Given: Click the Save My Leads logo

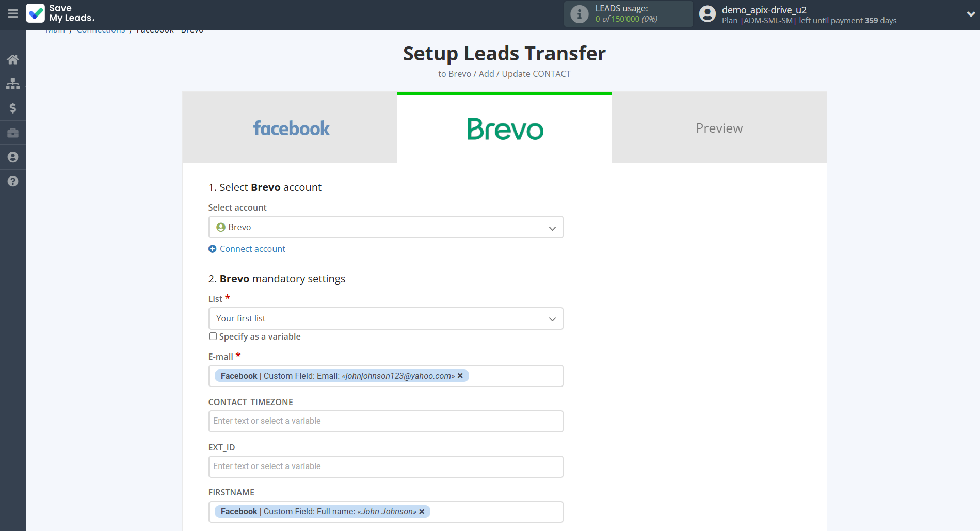Looking at the screenshot, I should tap(60, 13).
